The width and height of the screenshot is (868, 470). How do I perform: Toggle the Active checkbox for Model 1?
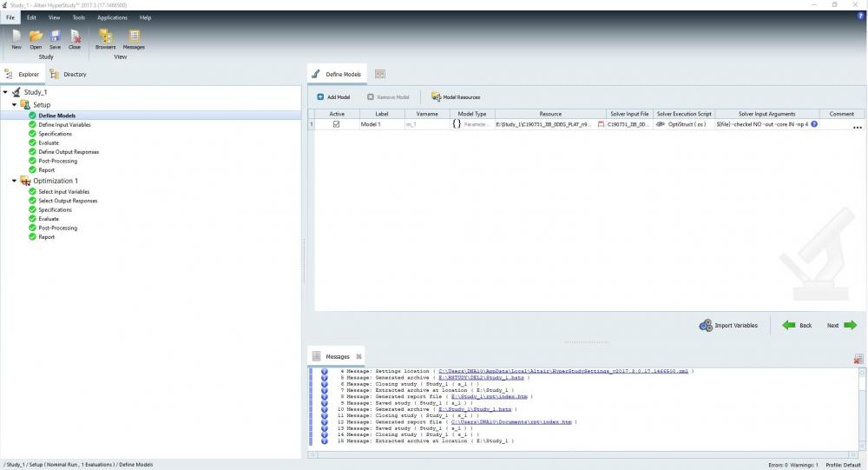[336, 124]
